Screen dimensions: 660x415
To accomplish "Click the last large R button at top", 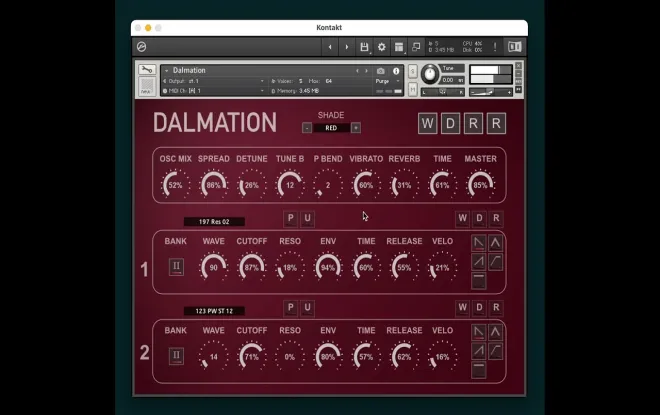I will pyautogui.click(x=496, y=124).
